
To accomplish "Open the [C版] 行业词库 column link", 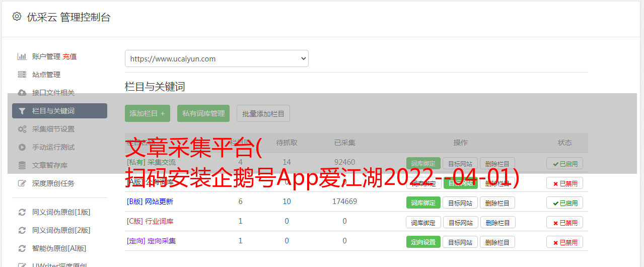I will [x=150, y=221].
